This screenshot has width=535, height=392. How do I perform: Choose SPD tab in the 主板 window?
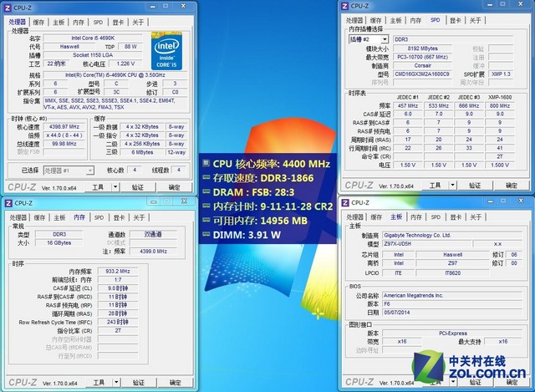[436, 217]
